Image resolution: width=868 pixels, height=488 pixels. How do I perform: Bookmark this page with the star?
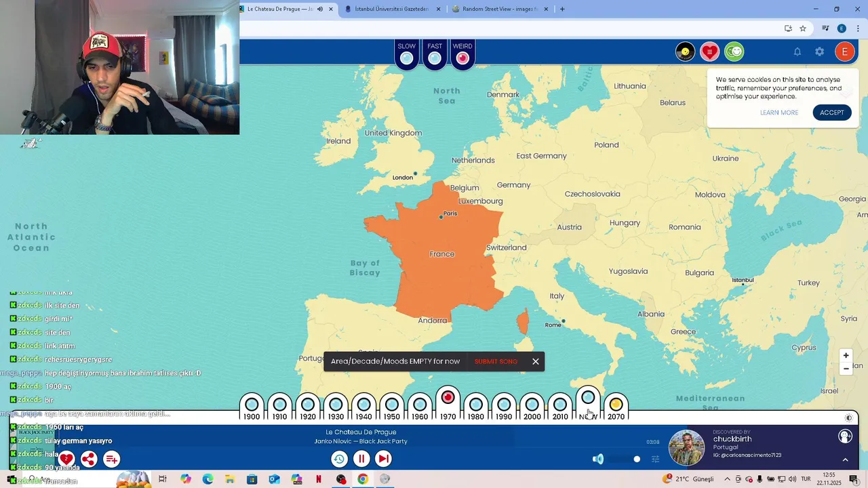click(803, 28)
